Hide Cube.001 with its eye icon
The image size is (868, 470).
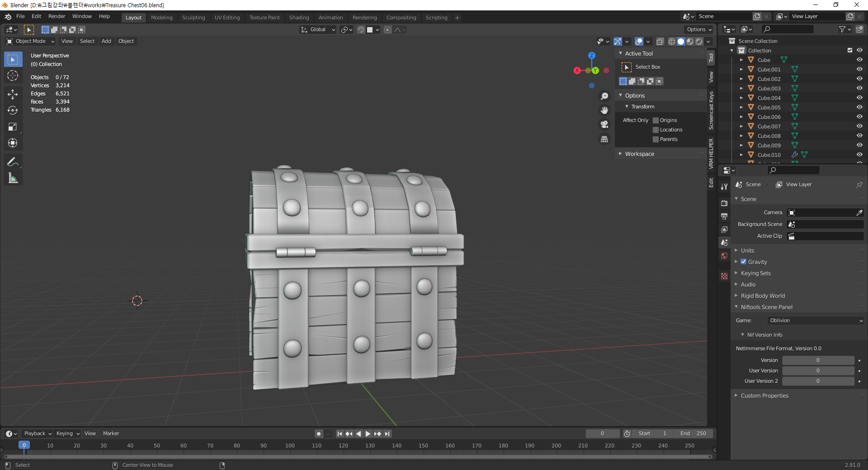tap(859, 69)
